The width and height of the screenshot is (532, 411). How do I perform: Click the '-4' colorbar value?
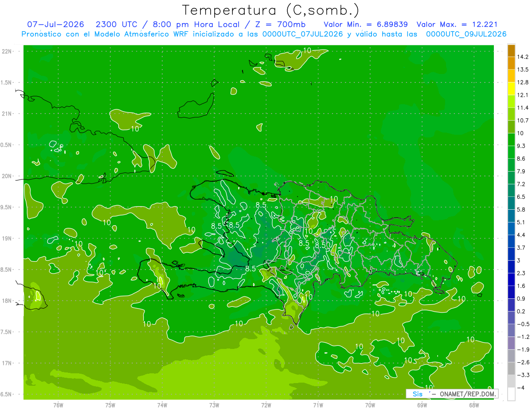[520, 388]
